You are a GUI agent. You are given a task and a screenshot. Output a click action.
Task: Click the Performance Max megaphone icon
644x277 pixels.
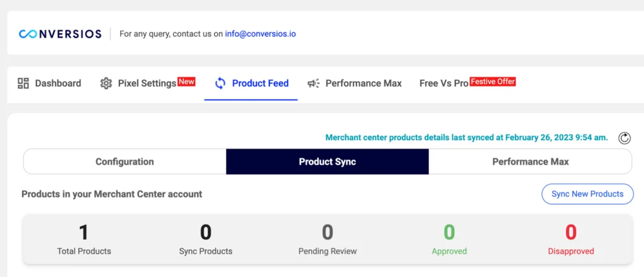point(313,83)
